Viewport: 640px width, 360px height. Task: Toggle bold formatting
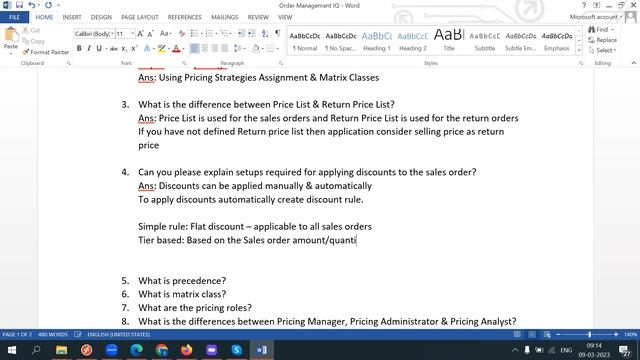79,49
